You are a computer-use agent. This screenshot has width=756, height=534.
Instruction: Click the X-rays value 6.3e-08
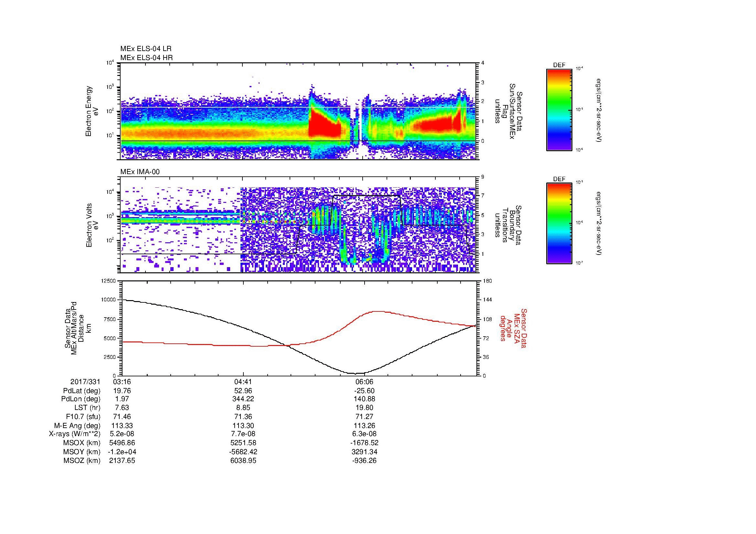tap(364, 434)
